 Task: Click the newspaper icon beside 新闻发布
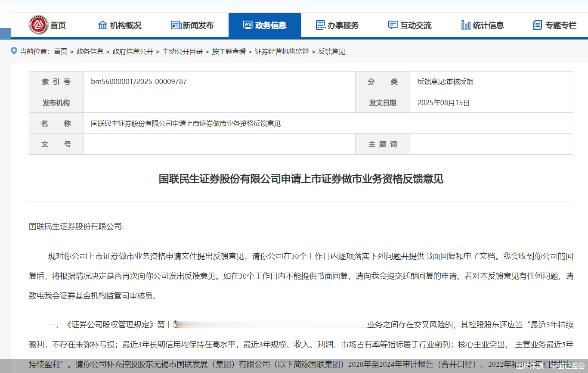tap(176, 25)
